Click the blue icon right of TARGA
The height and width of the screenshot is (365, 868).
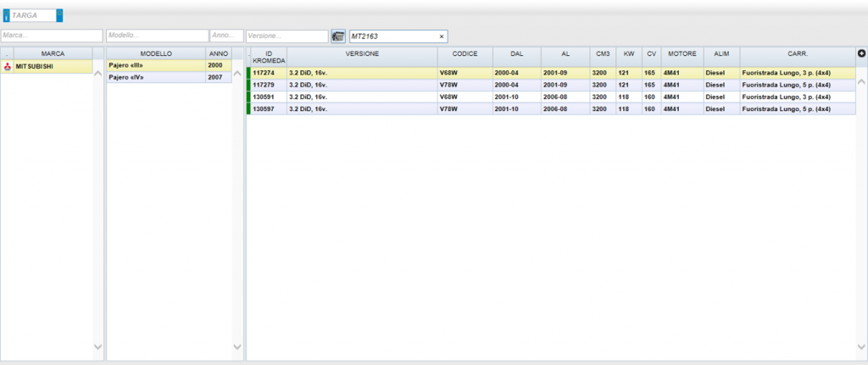tap(60, 15)
